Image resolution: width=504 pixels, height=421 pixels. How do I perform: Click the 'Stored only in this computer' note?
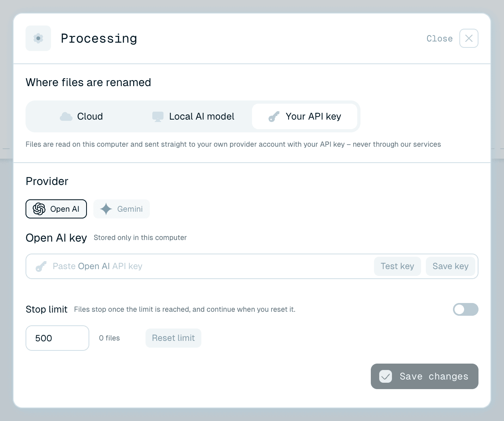click(140, 238)
